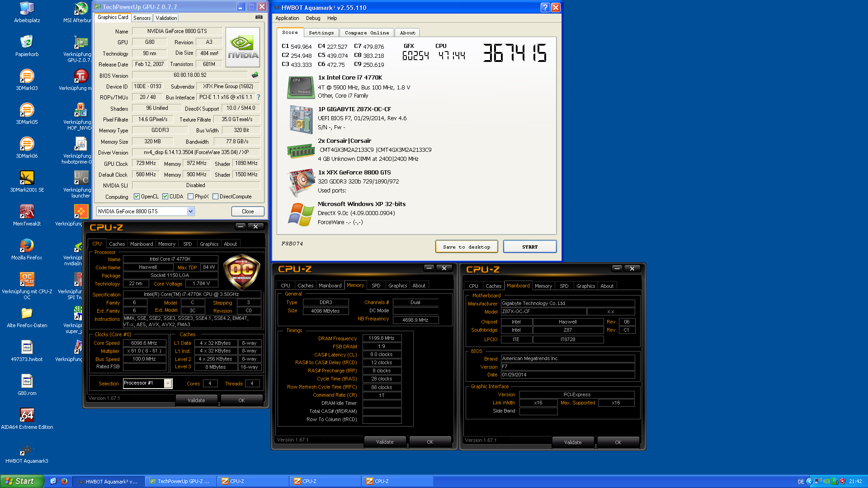
Task: Click the GPU-Z screenshot camera icon
Action: pos(259,17)
